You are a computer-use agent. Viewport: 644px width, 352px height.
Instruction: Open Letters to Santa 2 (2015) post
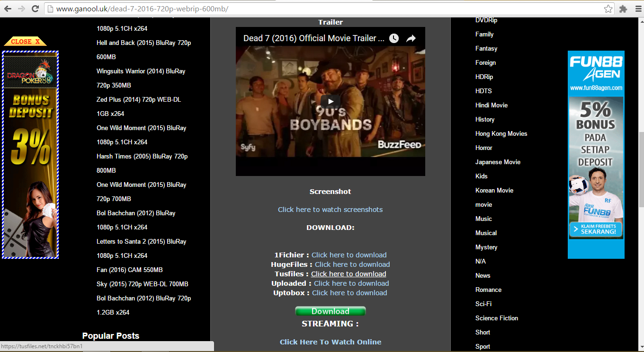(x=142, y=248)
